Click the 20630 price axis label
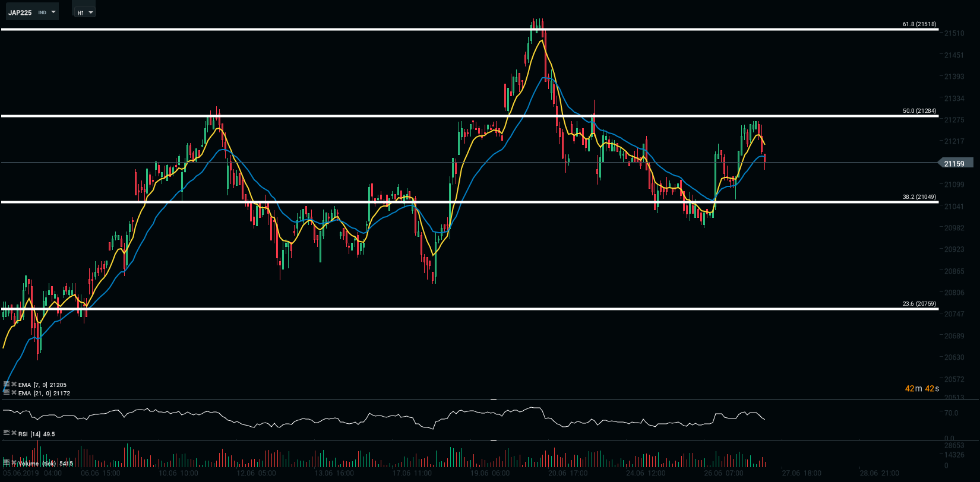Screen dimensions: 980x482 [954, 357]
